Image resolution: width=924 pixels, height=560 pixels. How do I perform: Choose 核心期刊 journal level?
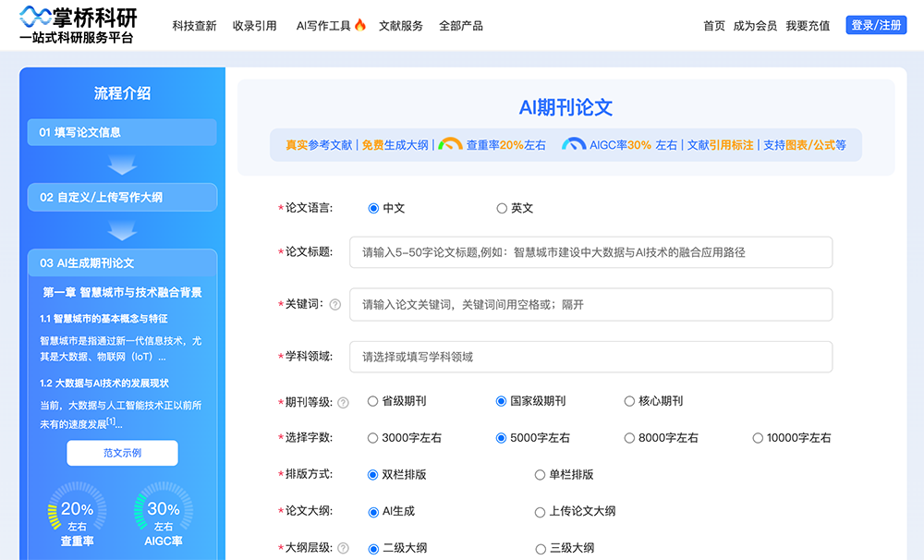(629, 401)
